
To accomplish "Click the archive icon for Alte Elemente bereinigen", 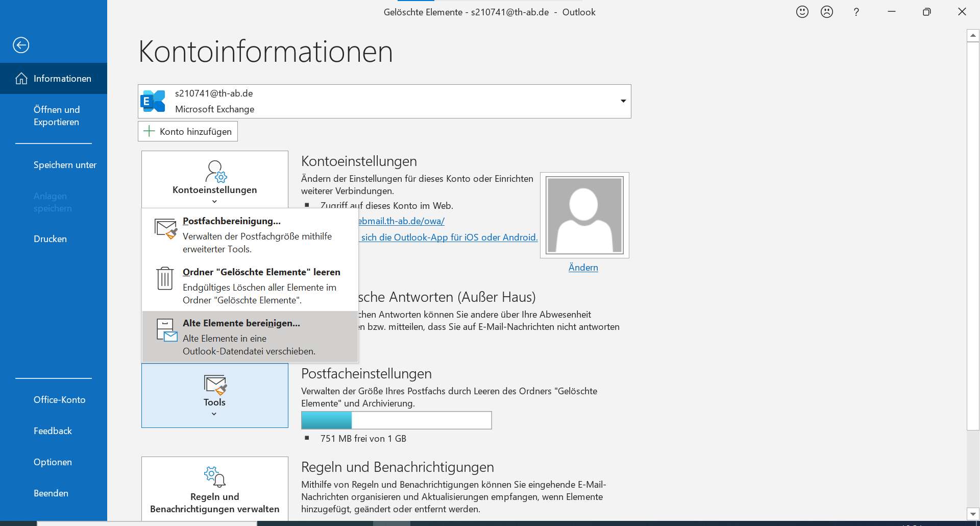I will coord(167,330).
